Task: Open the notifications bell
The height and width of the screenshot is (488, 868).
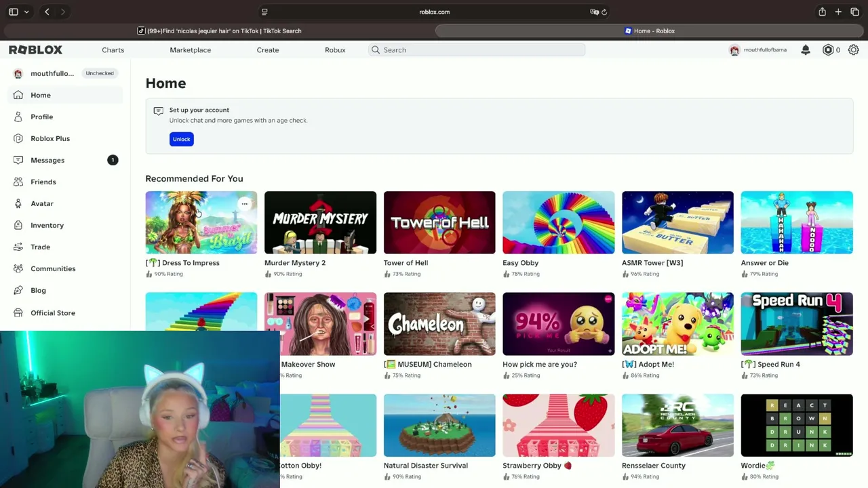Action: pos(806,49)
